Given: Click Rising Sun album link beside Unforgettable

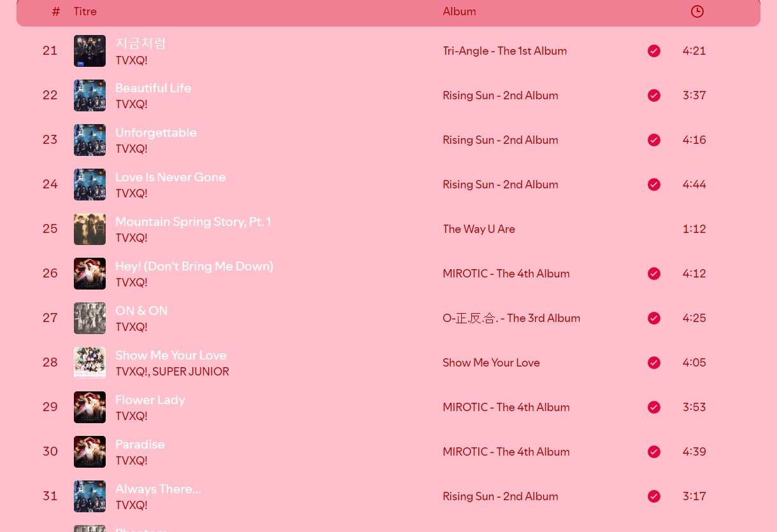Looking at the screenshot, I should click(501, 140).
